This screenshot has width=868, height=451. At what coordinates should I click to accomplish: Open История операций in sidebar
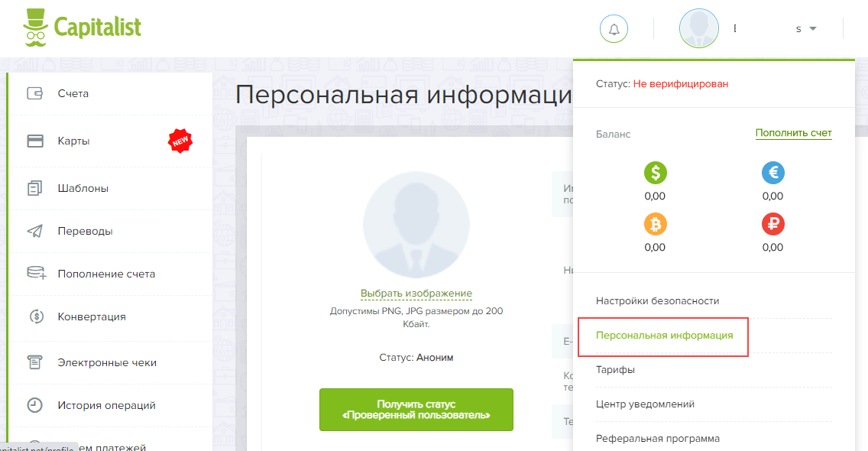(106, 405)
